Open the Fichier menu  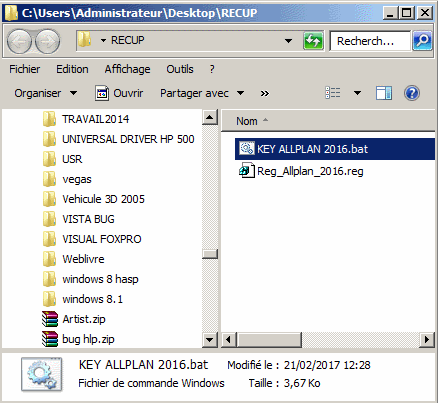click(x=25, y=69)
